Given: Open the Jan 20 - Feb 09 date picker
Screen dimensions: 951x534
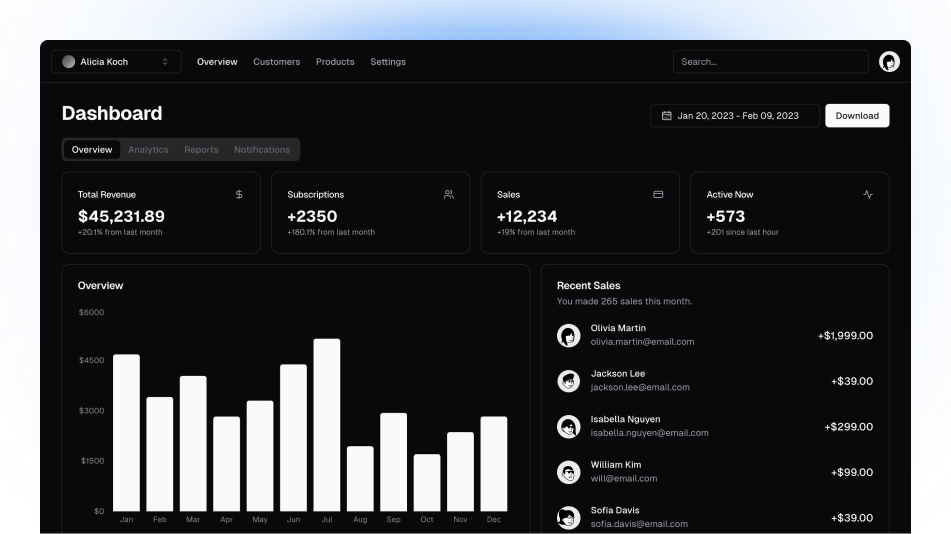Looking at the screenshot, I should pyautogui.click(x=735, y=116).
